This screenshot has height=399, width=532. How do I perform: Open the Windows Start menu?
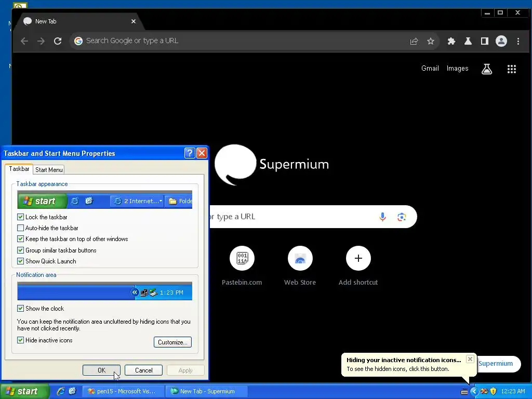(24, 391)
